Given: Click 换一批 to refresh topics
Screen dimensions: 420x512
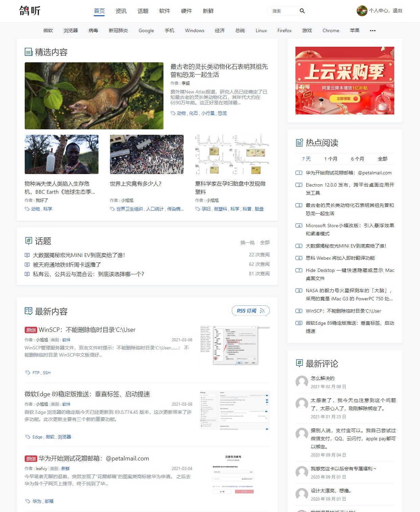Looking at the screenshot, I should [x=247, y=242].
